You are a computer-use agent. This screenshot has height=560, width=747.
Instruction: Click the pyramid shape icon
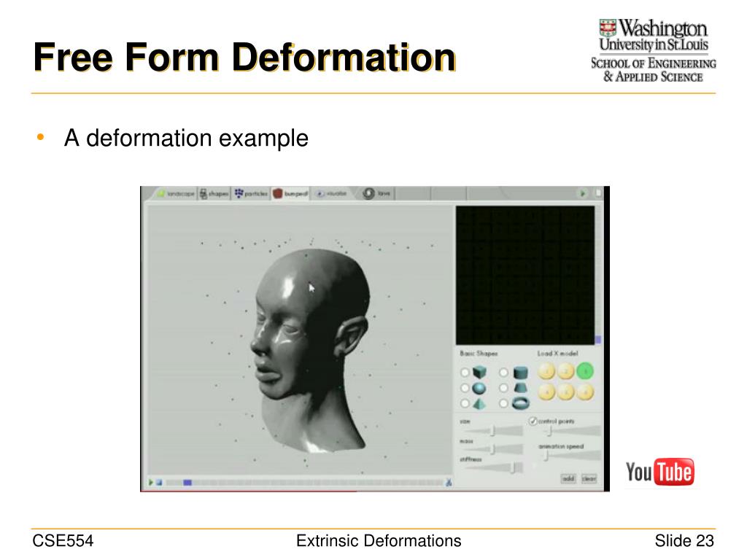click(x=479, y=404)
